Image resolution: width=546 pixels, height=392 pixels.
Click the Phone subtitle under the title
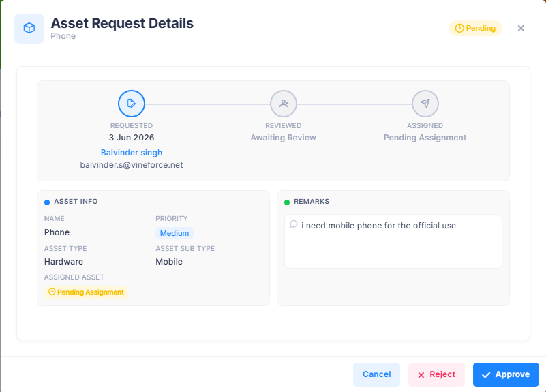(x=63, y=36)
